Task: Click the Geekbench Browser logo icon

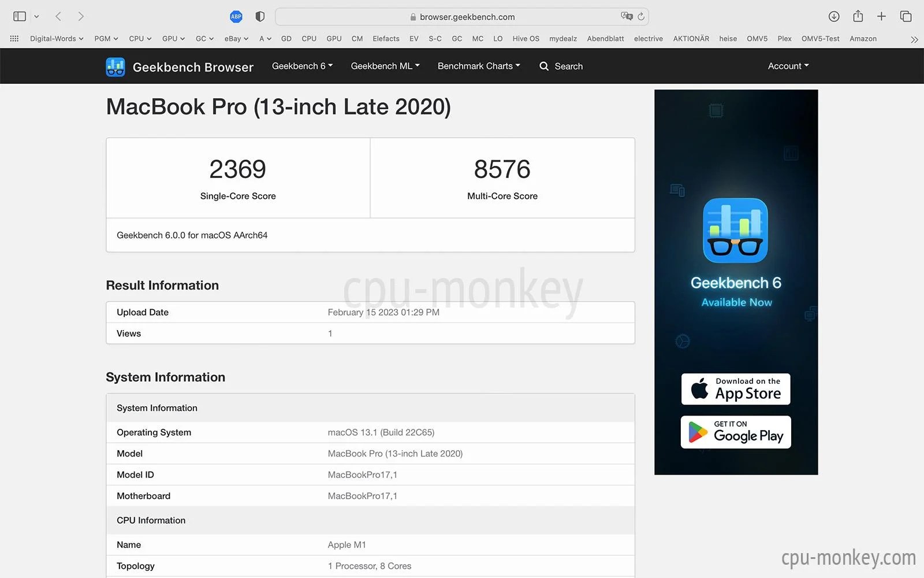Action: click(115, 66)
